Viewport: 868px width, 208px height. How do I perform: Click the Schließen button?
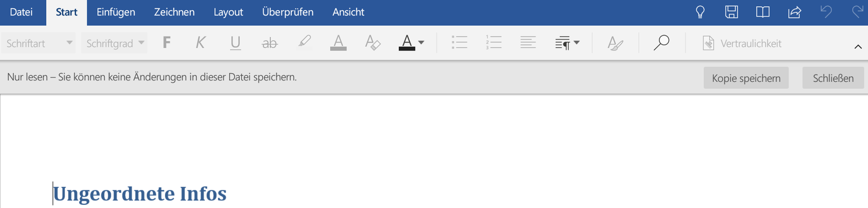tap(833, 78)
